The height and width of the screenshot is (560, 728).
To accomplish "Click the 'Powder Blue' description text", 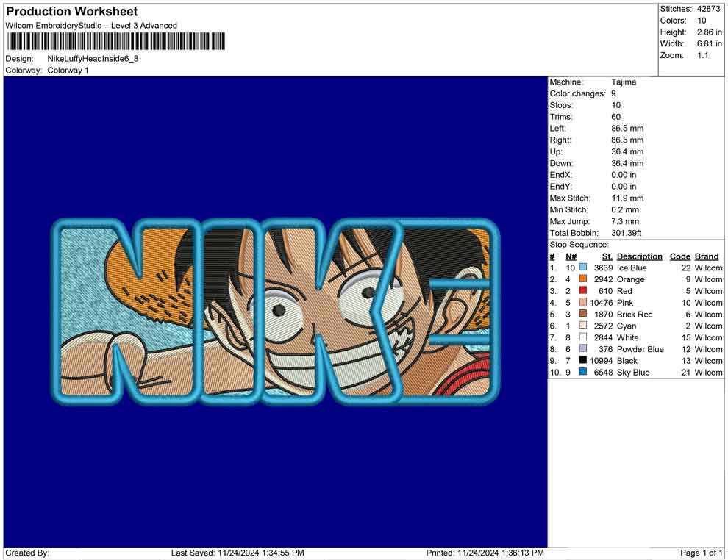I will click(x=640, y=349).
